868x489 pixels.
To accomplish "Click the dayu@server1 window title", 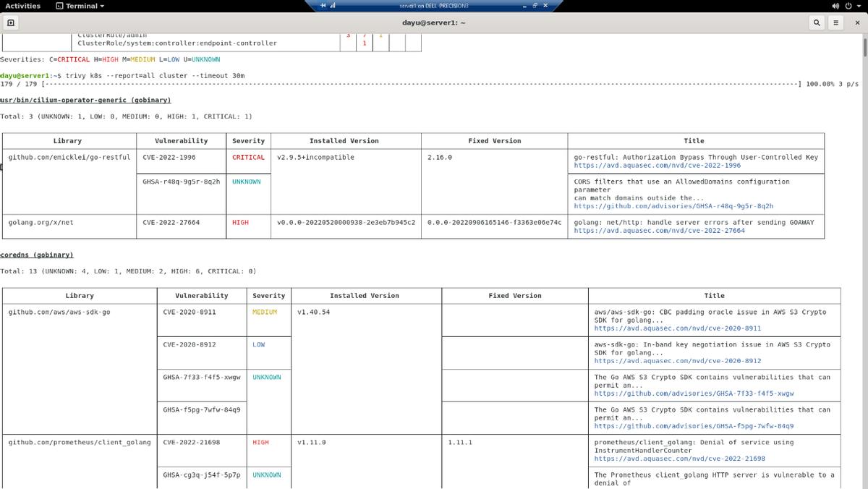I will pos(434,22).
